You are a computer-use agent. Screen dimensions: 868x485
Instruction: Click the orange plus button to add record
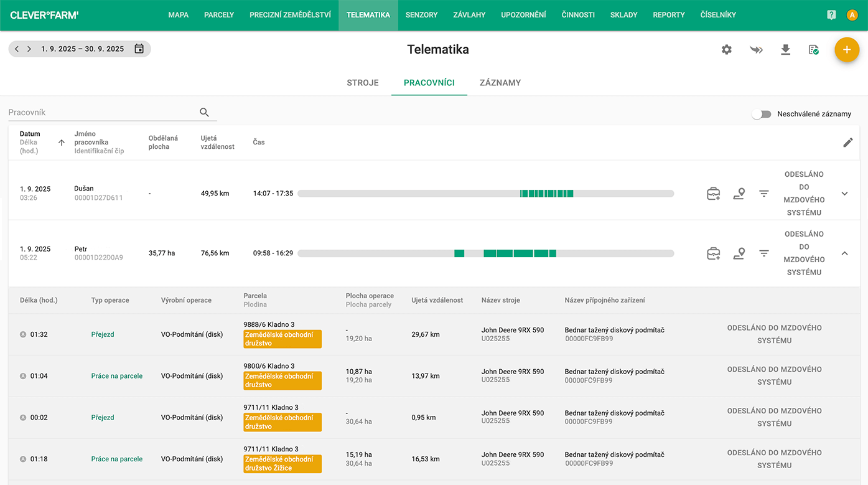pos(847,50)
